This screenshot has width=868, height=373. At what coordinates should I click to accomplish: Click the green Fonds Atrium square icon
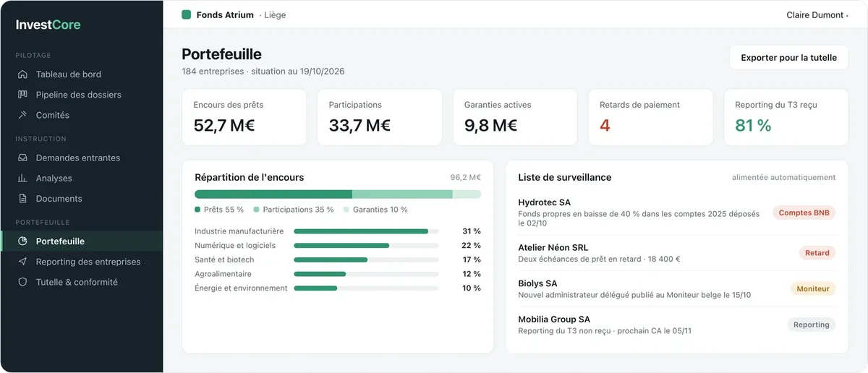tap(187, 14)
